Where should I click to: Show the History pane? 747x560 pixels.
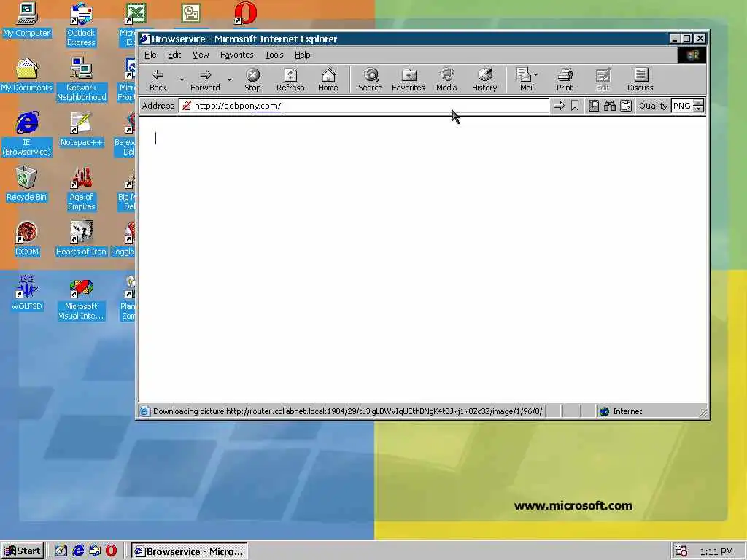(x=484, y=80)
